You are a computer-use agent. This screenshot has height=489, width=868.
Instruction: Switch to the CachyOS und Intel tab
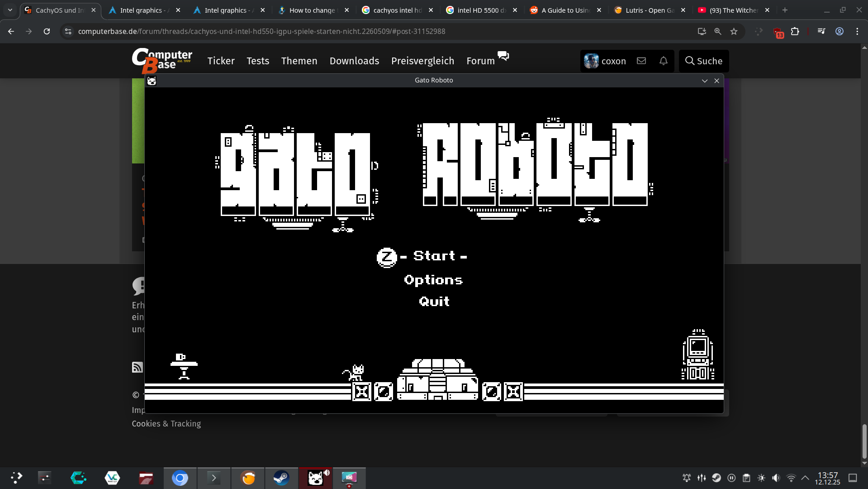(60, 10)
